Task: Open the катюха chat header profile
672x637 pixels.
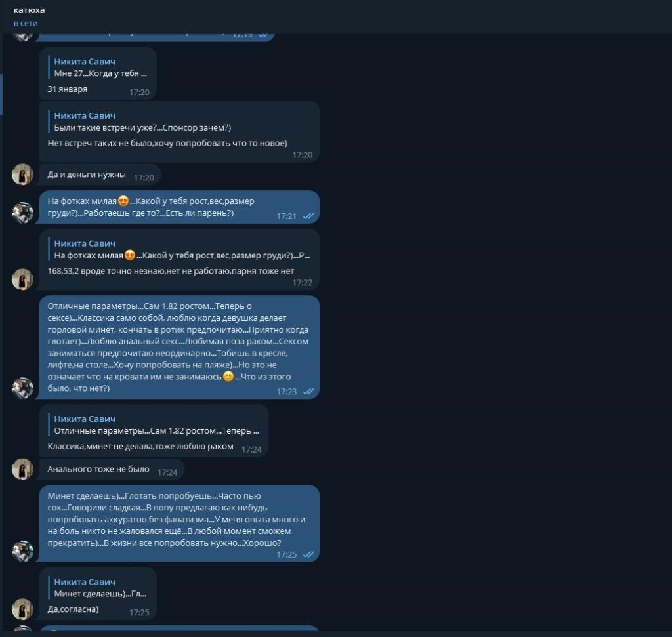Action: tap(29, 10)
